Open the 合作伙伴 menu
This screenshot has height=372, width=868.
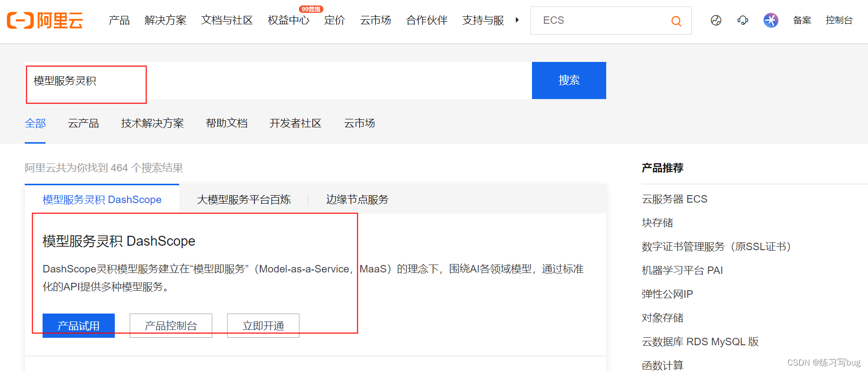point(427,20)
